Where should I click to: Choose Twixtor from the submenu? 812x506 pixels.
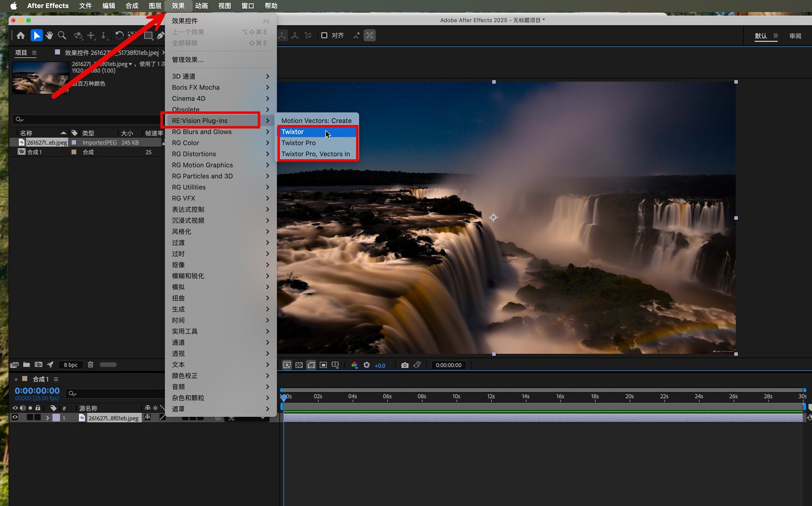[317, 132]
